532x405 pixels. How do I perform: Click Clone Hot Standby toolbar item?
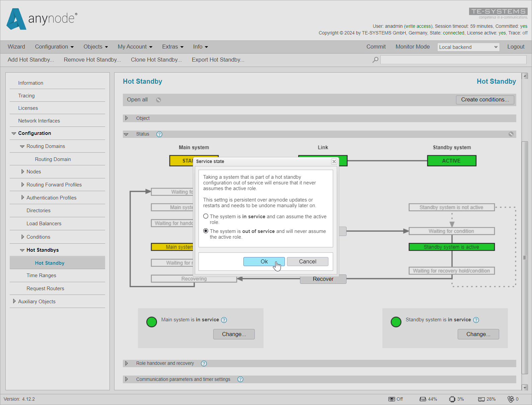click(x=156, y=60)
